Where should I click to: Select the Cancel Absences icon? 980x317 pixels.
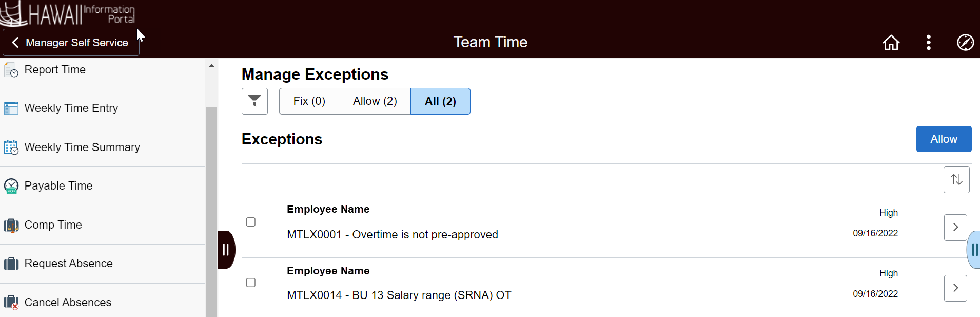[x=11, y=303]
